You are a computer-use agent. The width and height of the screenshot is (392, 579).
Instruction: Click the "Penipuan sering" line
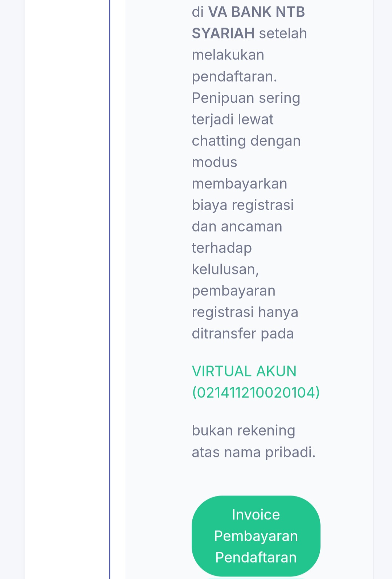click(x=246, y=98)
